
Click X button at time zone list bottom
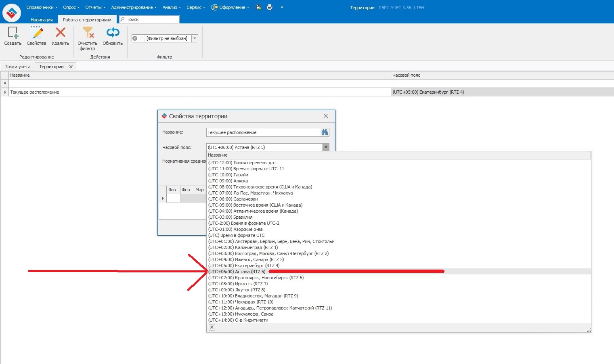click(x=212, y=327)
